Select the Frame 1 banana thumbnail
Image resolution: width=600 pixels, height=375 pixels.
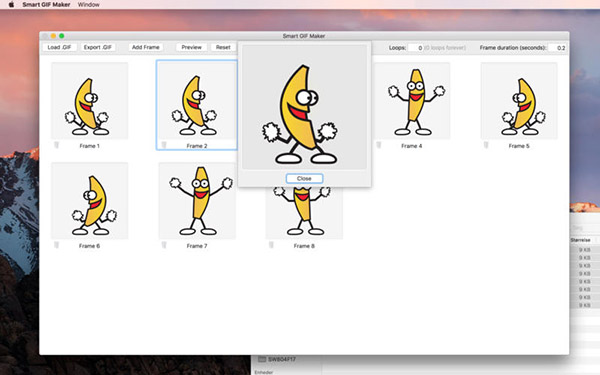pos(90,101)
